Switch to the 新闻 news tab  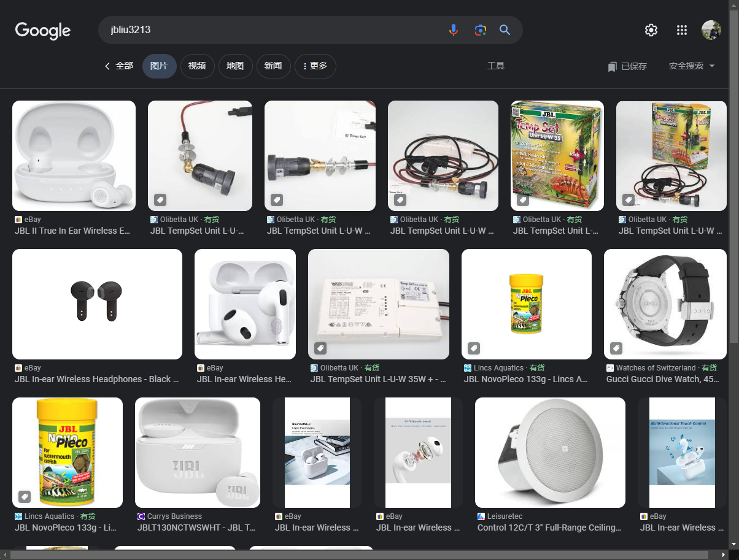coord(273,66)
